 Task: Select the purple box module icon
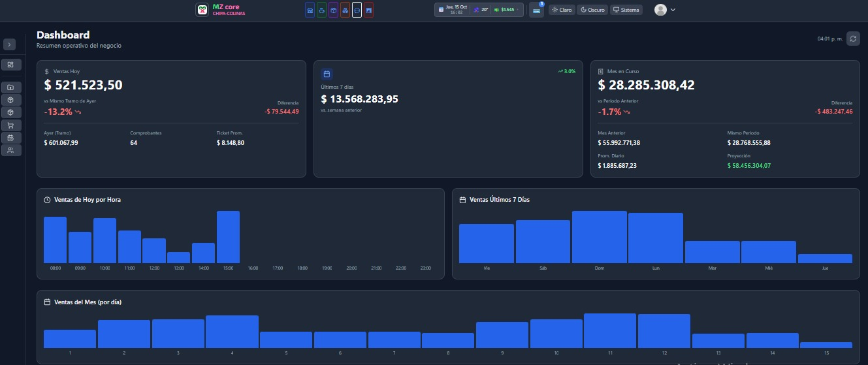[x=333, y=10]
